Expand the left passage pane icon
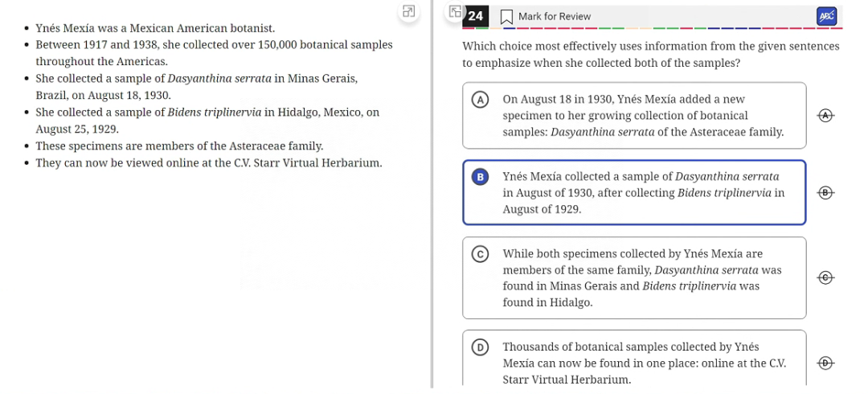Viewport: 868px width, 394px height. [409, 11]
